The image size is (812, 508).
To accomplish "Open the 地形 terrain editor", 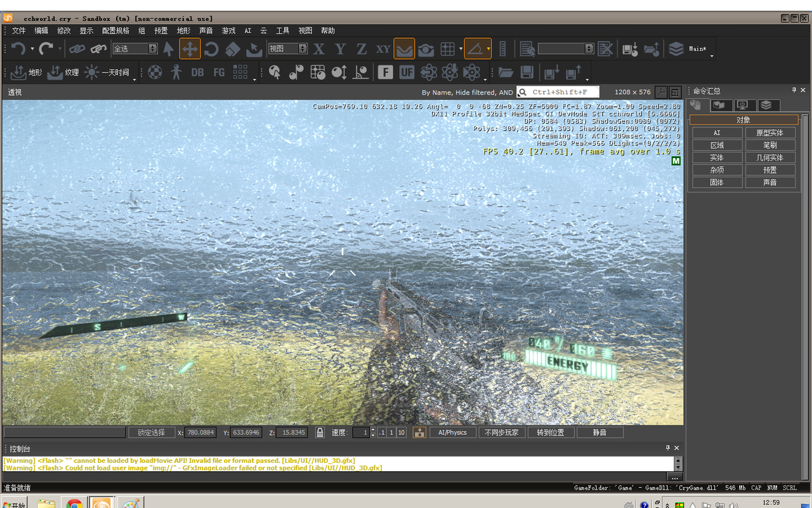I will pos(27,72).
